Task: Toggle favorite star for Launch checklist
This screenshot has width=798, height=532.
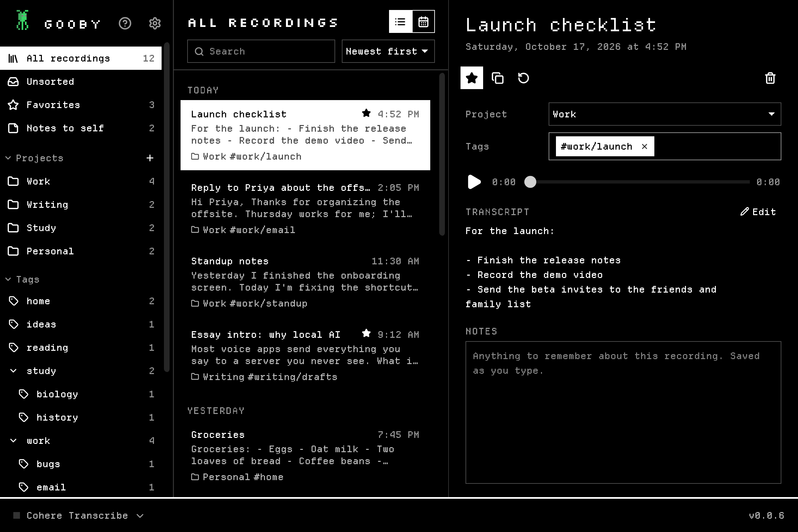Action: tap(471, 78)
